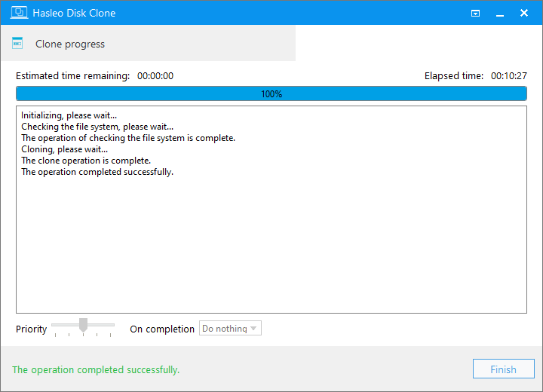543x392 pixels.
Task: Close the Hasleo Disk Clone window
Action: pos(524,13)
